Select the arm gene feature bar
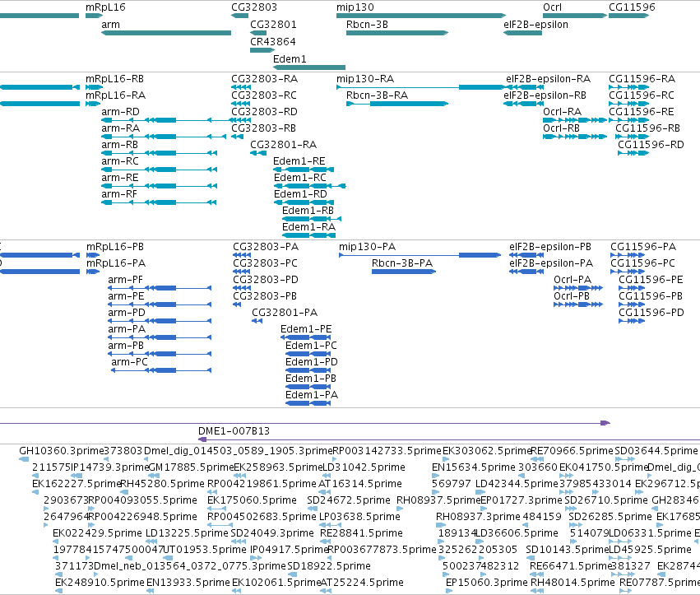700x595 pixels. (166, 33)
